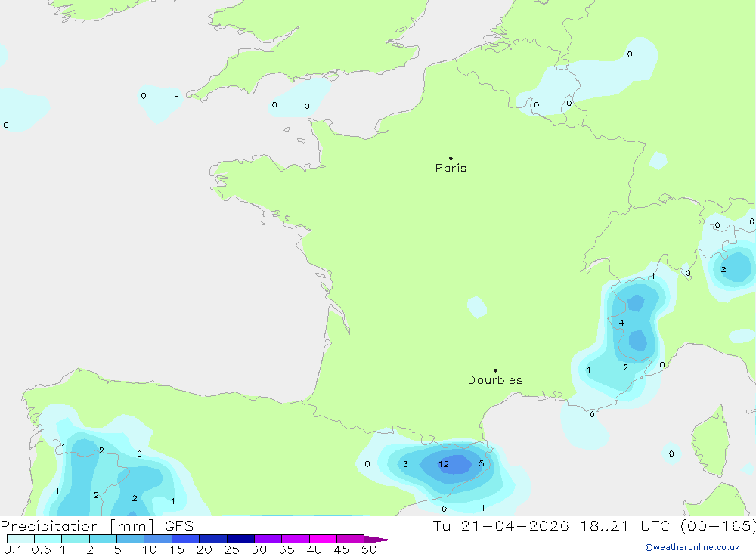The width and height of the screenshot is (756, 554).
Task: Click the 4 mm value over the Alps
Action: point(621,323)
